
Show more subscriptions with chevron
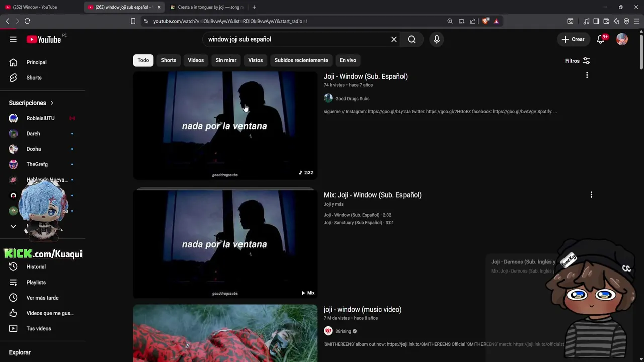tap(13, 226)
